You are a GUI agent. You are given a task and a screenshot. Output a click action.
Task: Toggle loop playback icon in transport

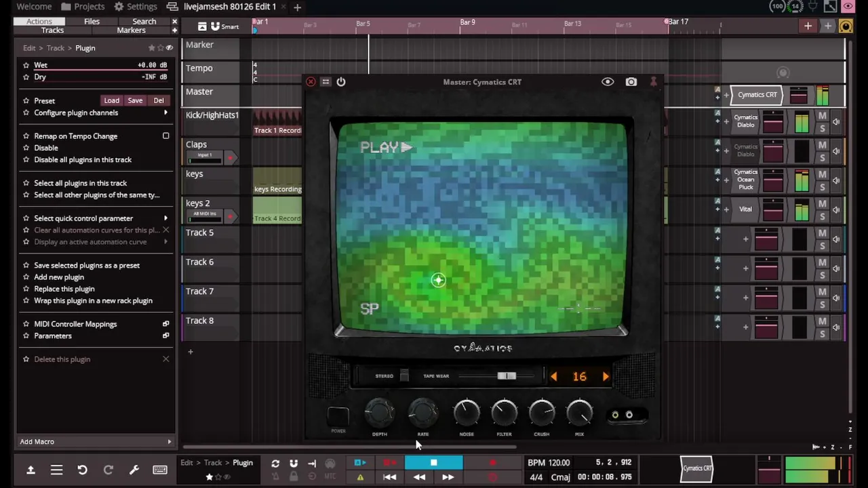[275, 464]
